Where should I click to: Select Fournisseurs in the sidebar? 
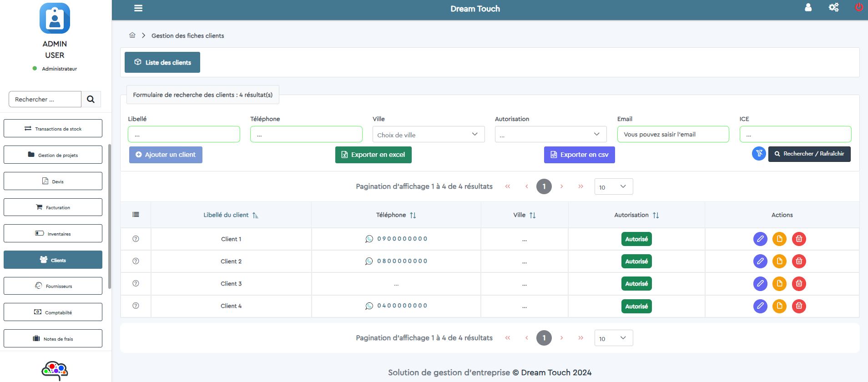click(x=53, y=286)
